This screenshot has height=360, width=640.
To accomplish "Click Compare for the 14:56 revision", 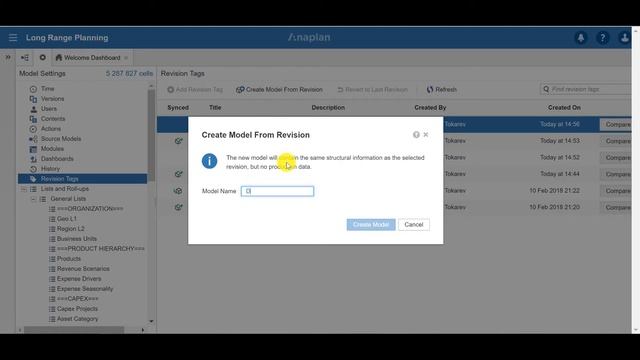I will [616, 124].
